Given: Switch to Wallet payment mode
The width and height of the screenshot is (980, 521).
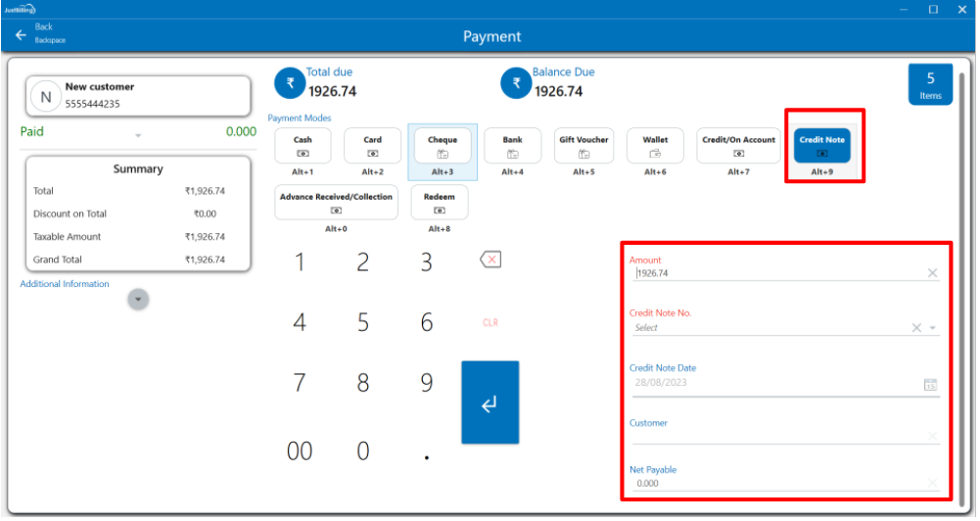Looking at the screenshot, I should (655, 146).
